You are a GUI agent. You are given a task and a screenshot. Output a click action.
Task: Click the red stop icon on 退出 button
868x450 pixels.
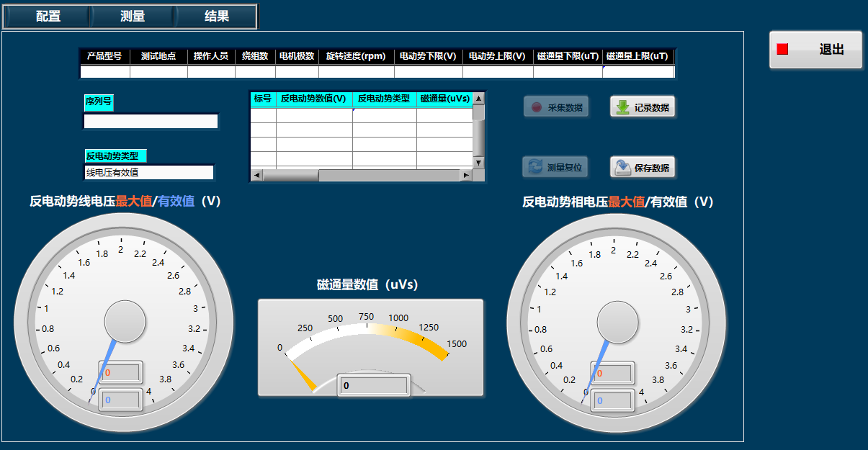(782, 50)
